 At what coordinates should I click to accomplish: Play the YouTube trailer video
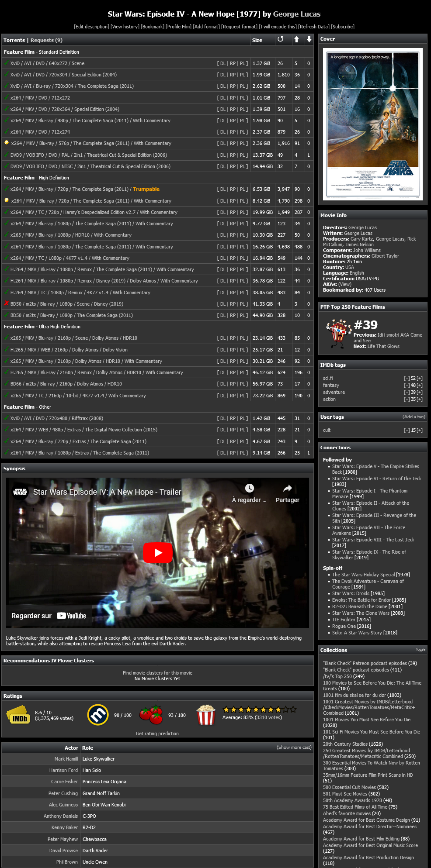(x=158, y=552)
